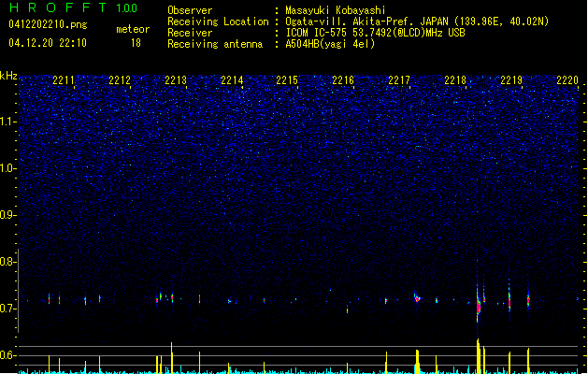Image resolution: width=588 pixels, height=374 pixels.
Task: Click the kHz axis label
Action: coord(8,76)
